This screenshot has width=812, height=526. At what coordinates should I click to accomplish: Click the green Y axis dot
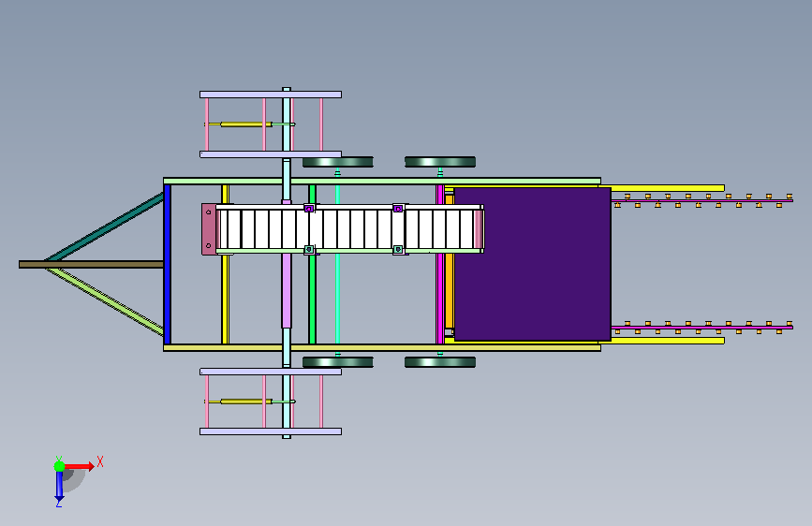pos(60,466)
